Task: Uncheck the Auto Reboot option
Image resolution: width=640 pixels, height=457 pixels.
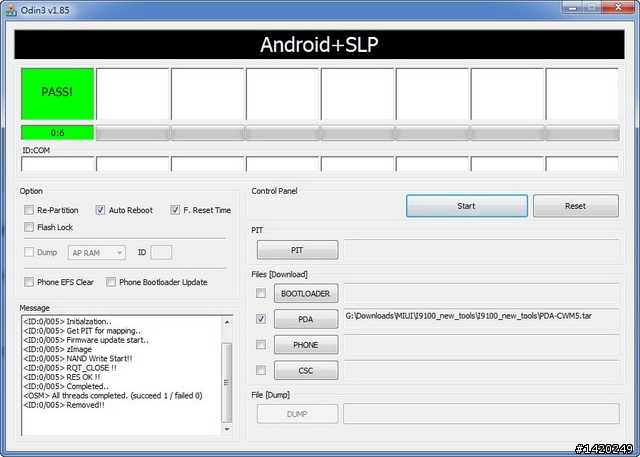Action: click(x=100, y=210)
